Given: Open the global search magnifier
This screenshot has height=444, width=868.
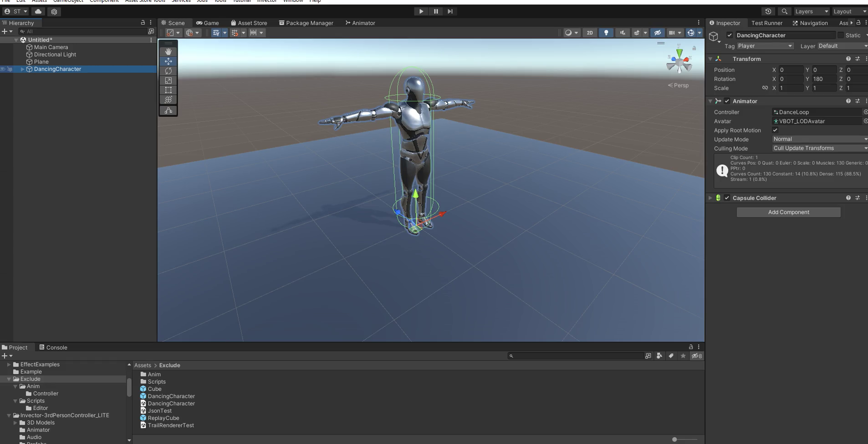Looking at the screenshot, I should (784, 11).
